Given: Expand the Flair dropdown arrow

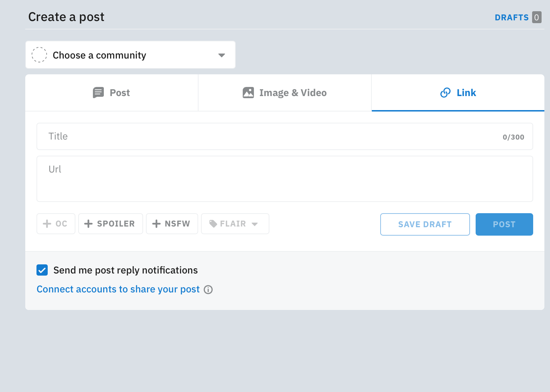Looking at the screenshot, I should click(x=255, y=224).
